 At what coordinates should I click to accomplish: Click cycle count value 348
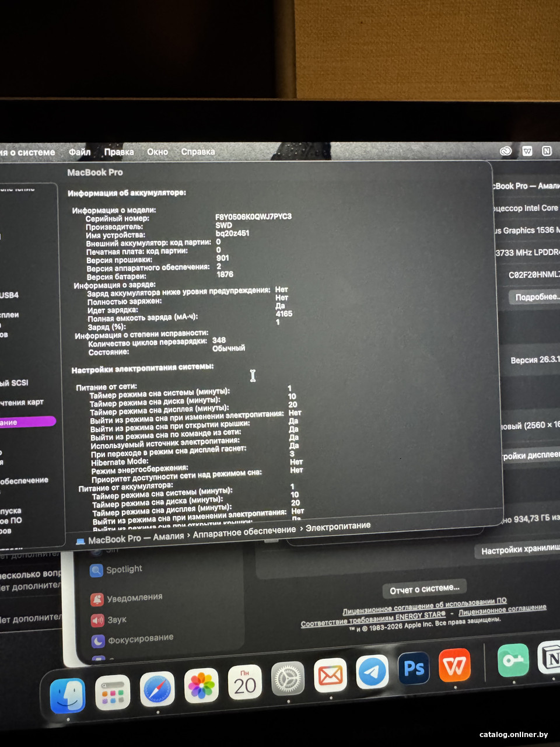pos(219,340)
